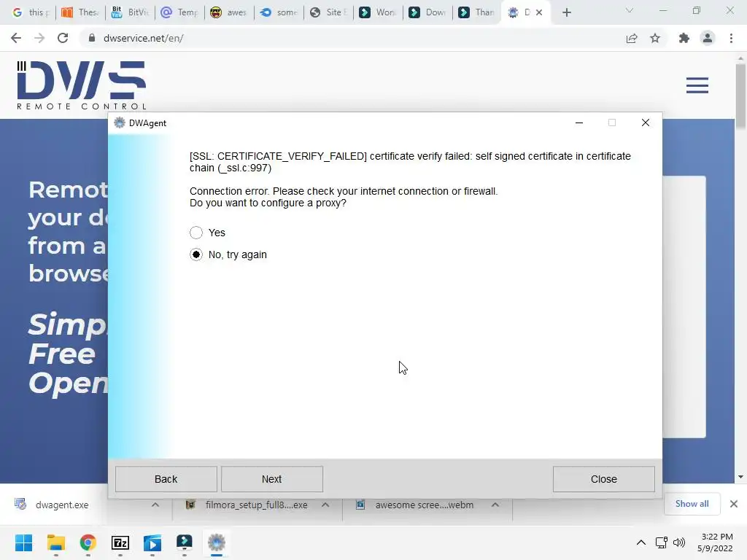Click the DWS Remote Control logo
The image size is (747, 560).
(82, 85)
